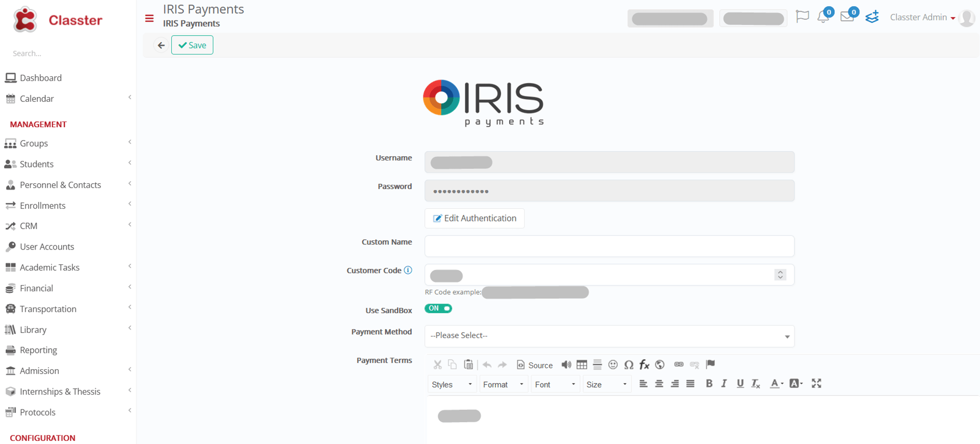Remove formatting with Tx icon
The width and height of the screenshot is (980, 444).
click(756, 384)
